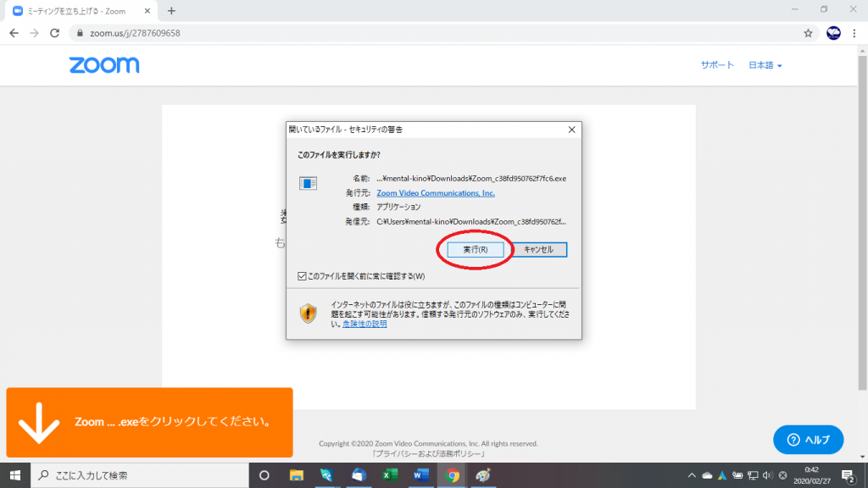
Task: Open the 危険性の説明 link
Action: point(364,324)
